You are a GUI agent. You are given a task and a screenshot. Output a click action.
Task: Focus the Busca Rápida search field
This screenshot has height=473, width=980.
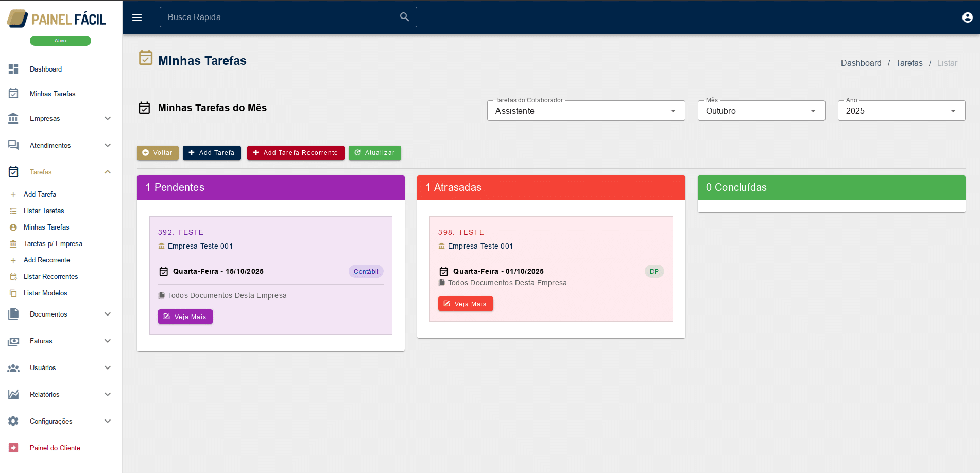pyautogui.click(x=281, y=17)
